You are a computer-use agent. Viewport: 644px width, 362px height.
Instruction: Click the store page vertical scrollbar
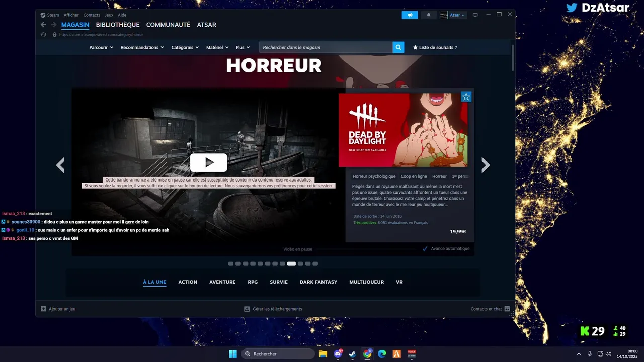[x=513, y=58]
